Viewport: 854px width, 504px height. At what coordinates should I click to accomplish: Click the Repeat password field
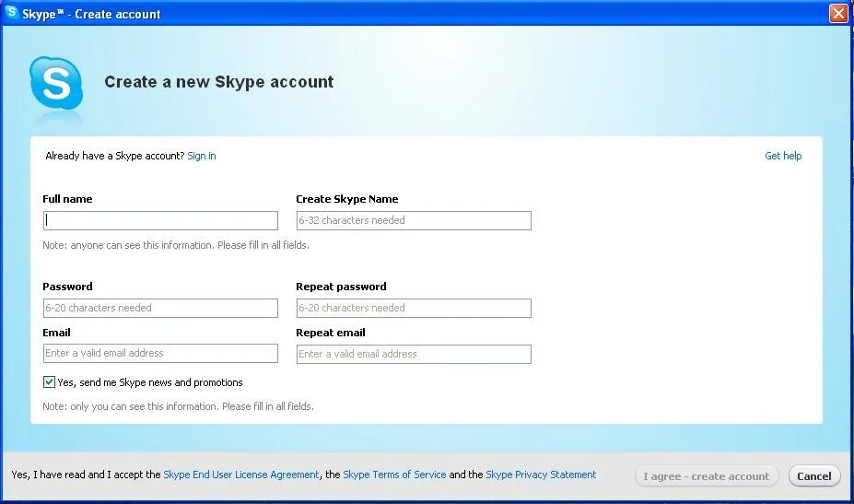click(414, 308)
